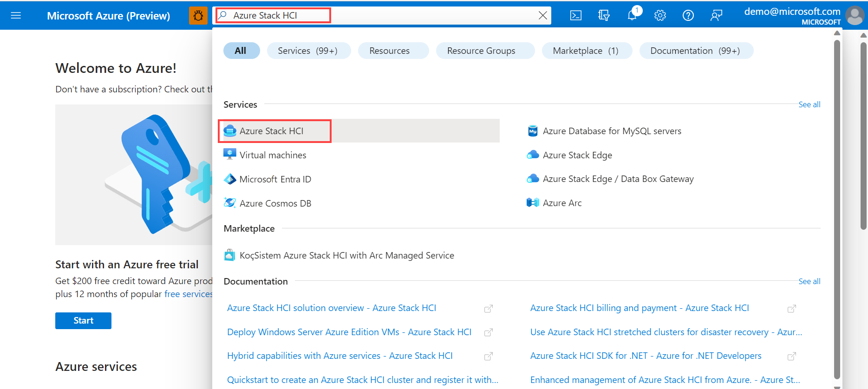This screenshot has height=389, width=868.
Task: Click the Azure Database for MySQL icon
Action: click(533, 131)
